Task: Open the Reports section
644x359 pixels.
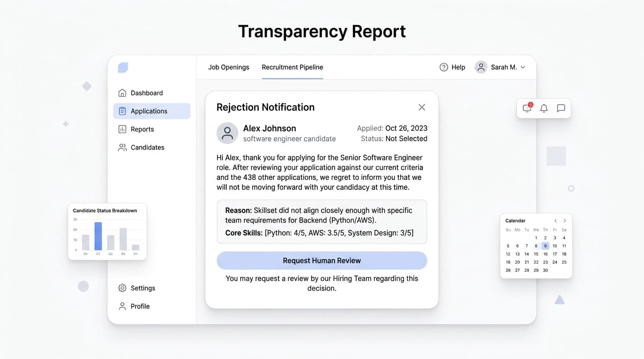Action: (123, 129)
